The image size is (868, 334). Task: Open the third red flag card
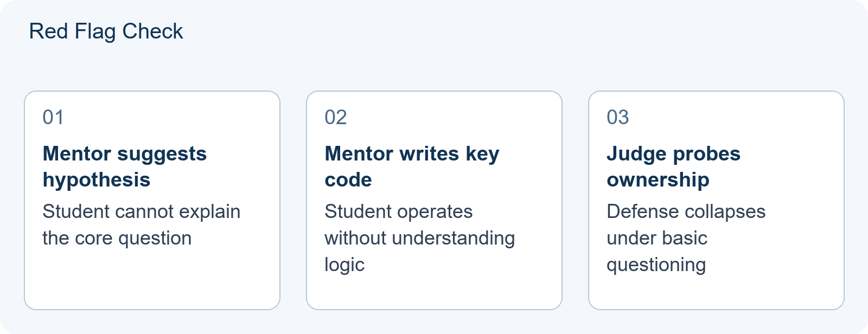tap(716, 200)
